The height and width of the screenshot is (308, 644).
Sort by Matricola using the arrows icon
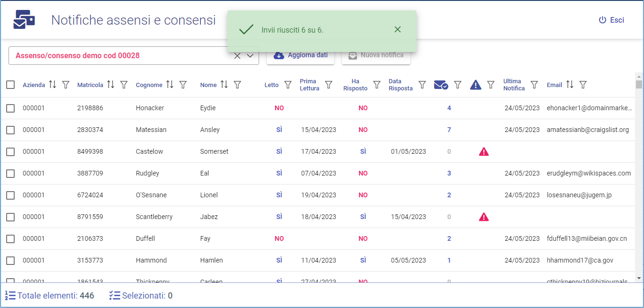click(111, 85)
